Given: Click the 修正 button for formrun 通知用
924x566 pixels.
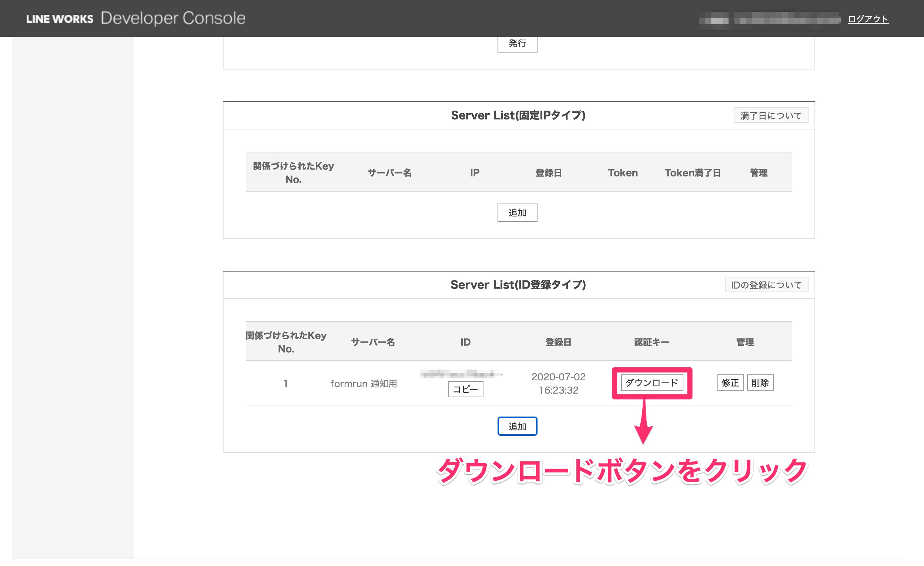Looking at the screenshot, I should (727, 382).
